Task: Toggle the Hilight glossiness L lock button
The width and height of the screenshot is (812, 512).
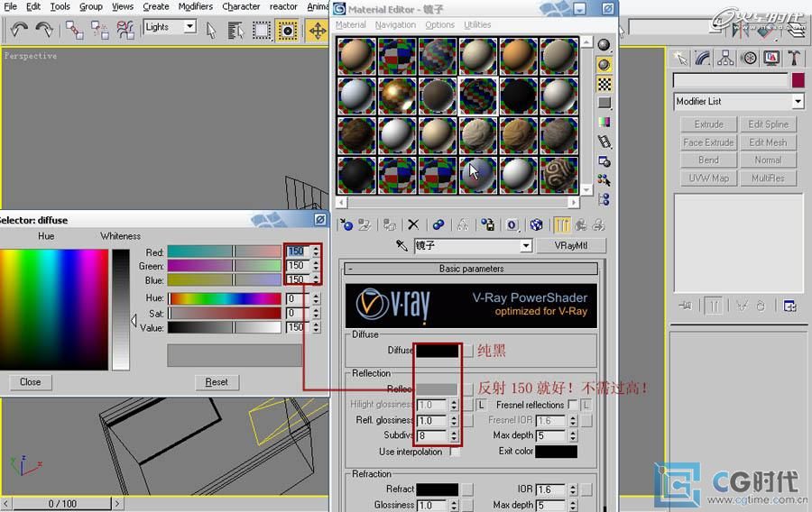Action: click(x=481, y=405)
